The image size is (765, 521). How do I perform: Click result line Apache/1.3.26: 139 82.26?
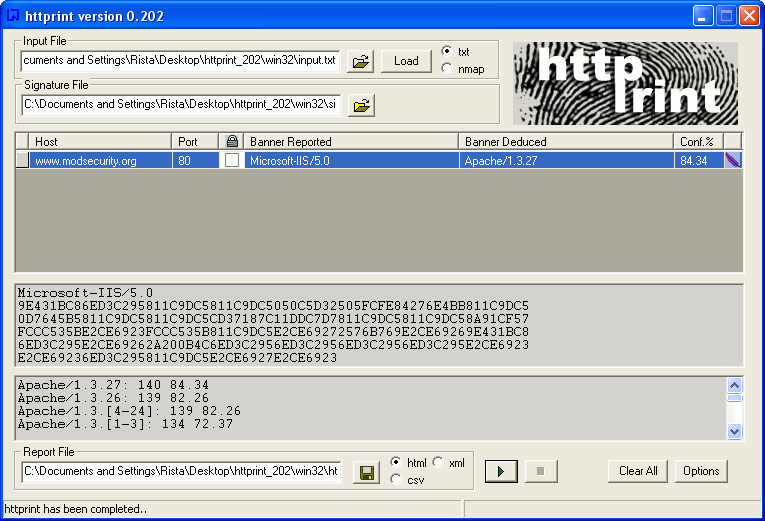[x=113, y=398]
